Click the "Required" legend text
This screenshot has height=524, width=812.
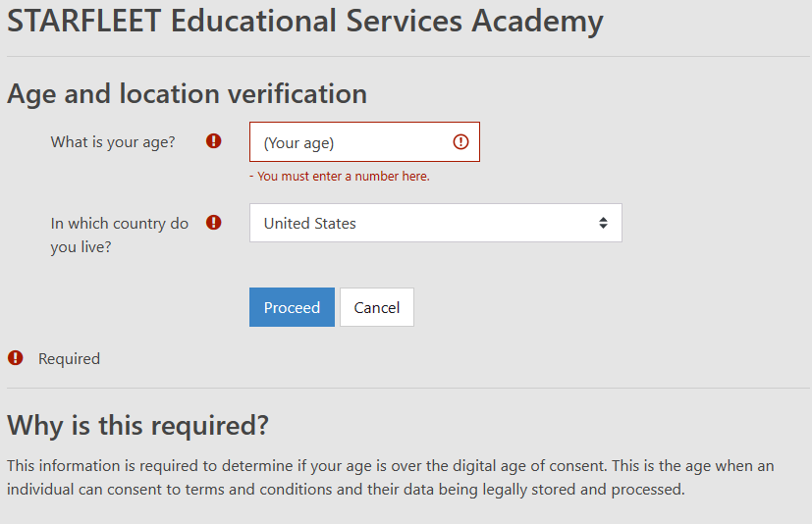[x=69, y=358]
